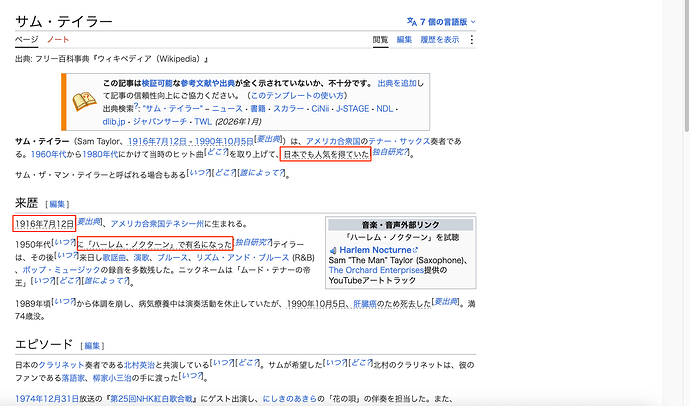This screenshot has height=406, width=690.
Task: Click the J-STAGE search link
Action: [352, 109]
